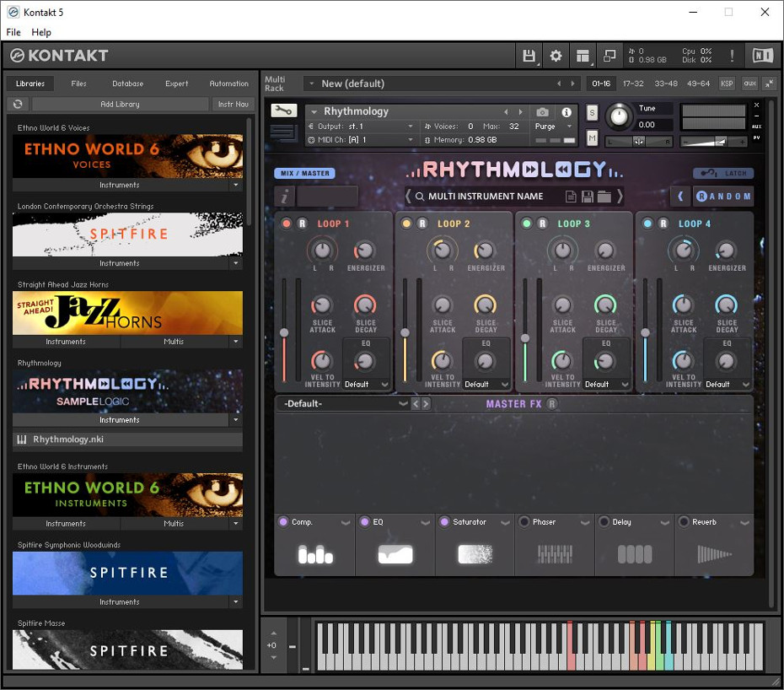Click the italic i info button in Rhythmology
Screen dimensions: 784x690
tap(284, 197)
